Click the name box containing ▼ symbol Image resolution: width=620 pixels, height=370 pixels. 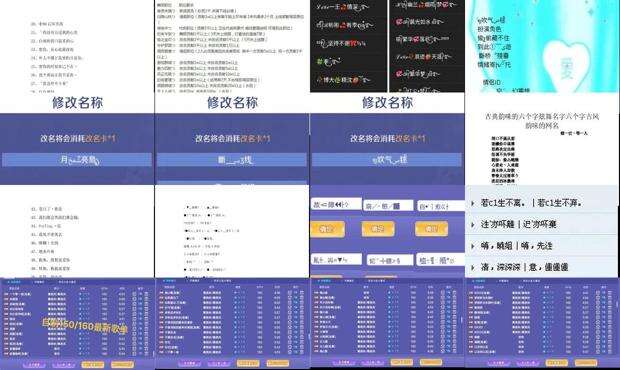point(336,260)
